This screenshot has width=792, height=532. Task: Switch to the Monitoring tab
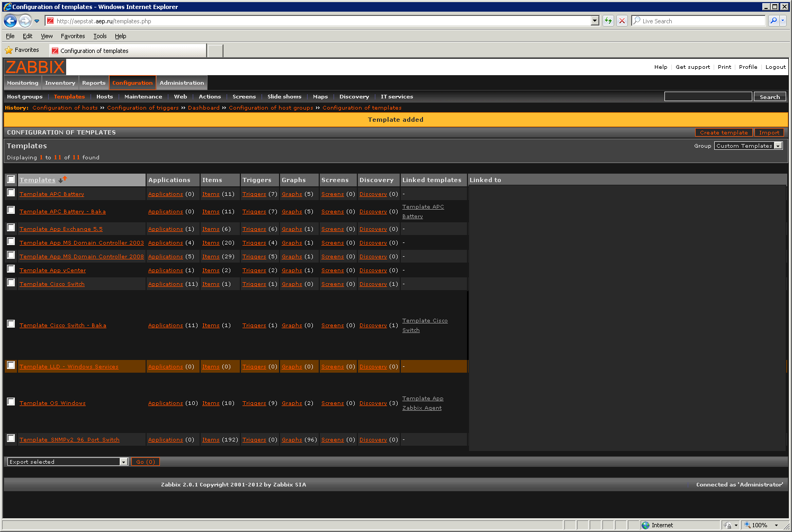coord(23,83)
